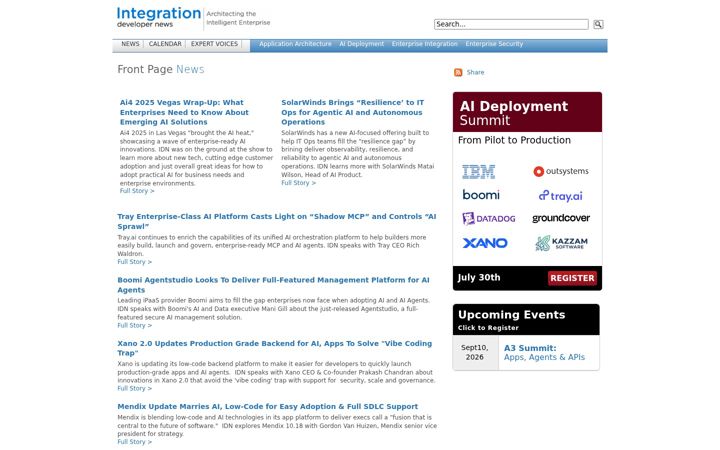720x450 pixels.
Task: Open the OutSystems sponsor logo
Action: pos(561,171)
